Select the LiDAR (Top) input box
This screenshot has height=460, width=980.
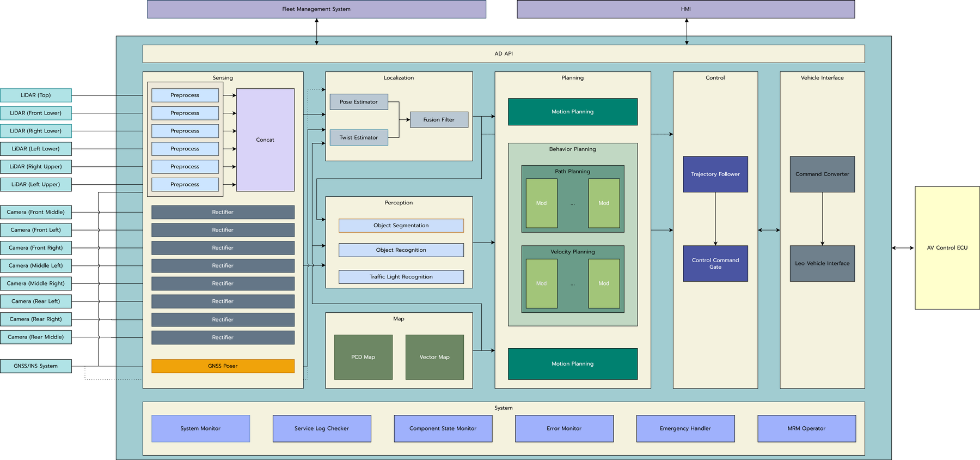[x=36, y=95]
